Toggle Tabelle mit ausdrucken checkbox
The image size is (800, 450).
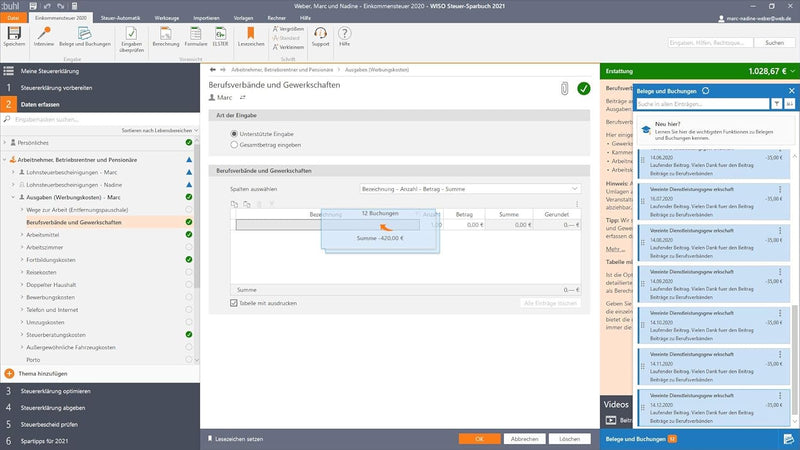tap(234, 302)
